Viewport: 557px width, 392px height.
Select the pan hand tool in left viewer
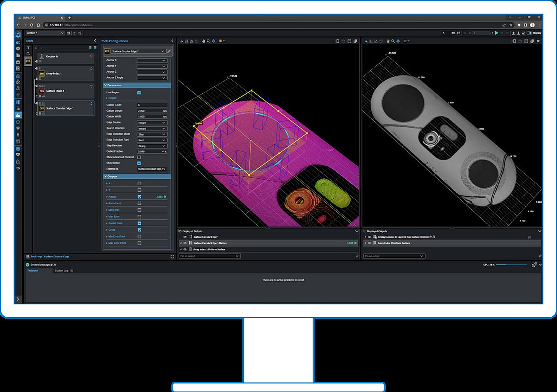pos(204,41)
